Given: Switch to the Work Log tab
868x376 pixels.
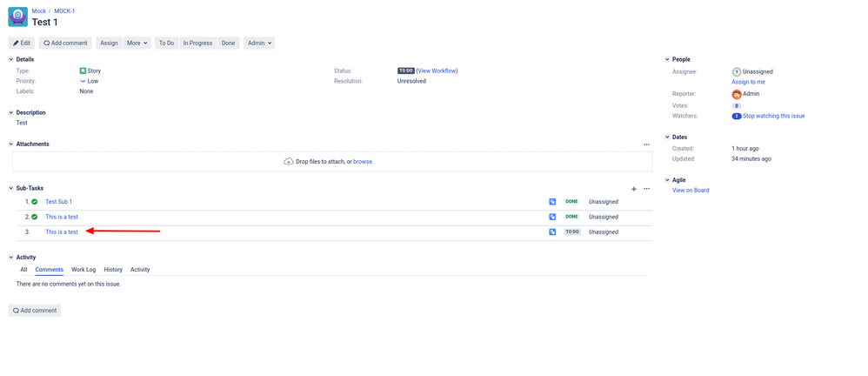Looking at the screenshot, I should [83, 270].
